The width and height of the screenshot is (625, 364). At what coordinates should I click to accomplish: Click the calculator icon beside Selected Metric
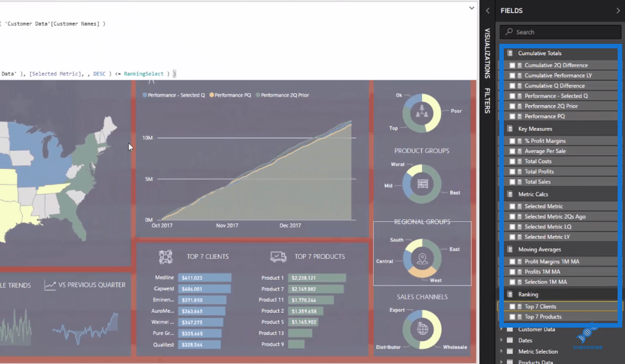point(520,206)
